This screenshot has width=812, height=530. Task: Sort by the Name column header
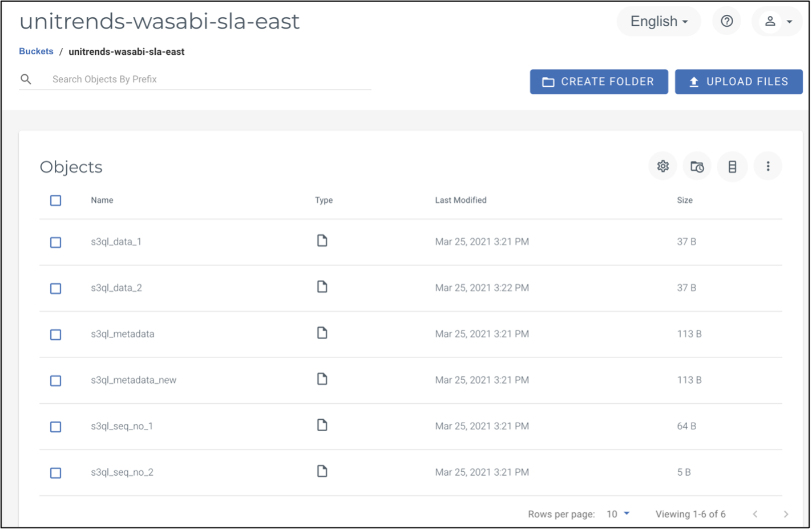coord(102,200)
